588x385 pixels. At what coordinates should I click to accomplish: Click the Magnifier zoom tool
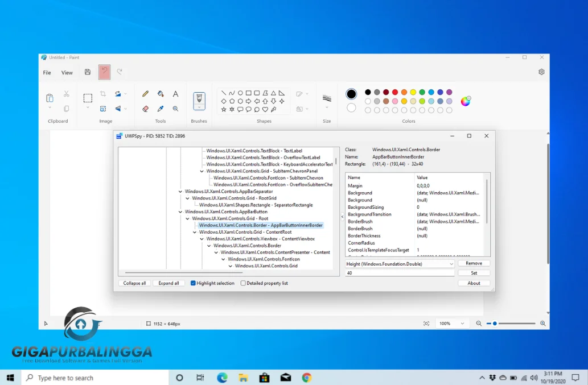(x=175, y=109)
